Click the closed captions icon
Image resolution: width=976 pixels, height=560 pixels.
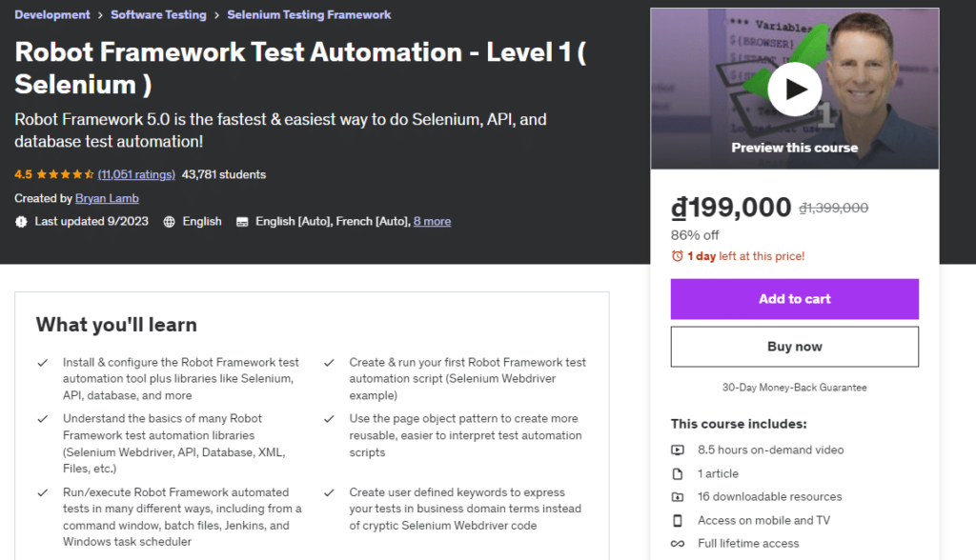[x=242, y=222]
